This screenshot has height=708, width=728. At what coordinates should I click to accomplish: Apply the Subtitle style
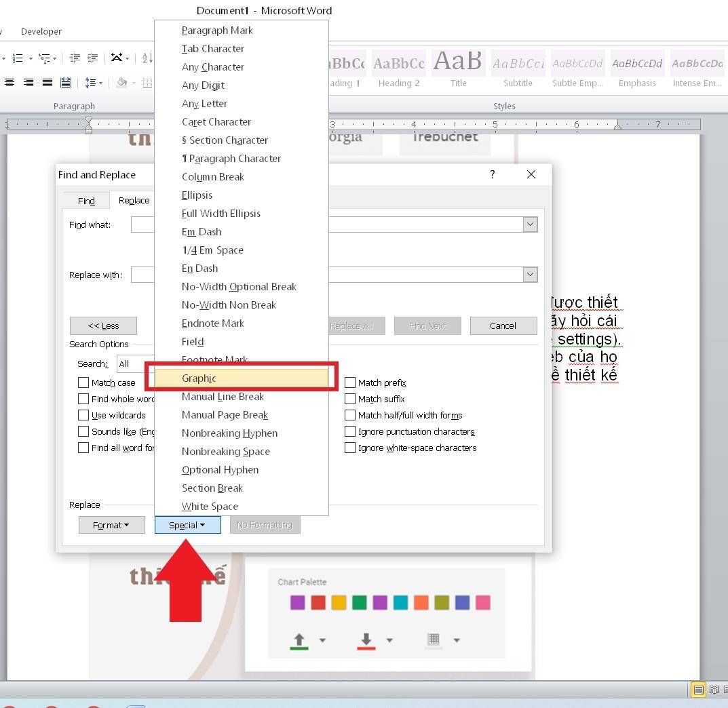(x=518, y=70)
